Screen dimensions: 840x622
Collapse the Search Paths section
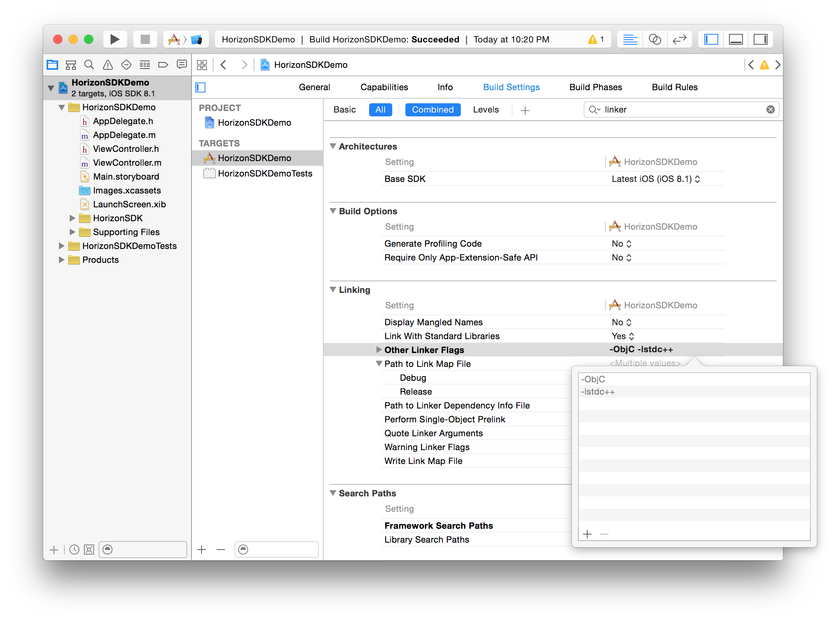coord(333,493)
